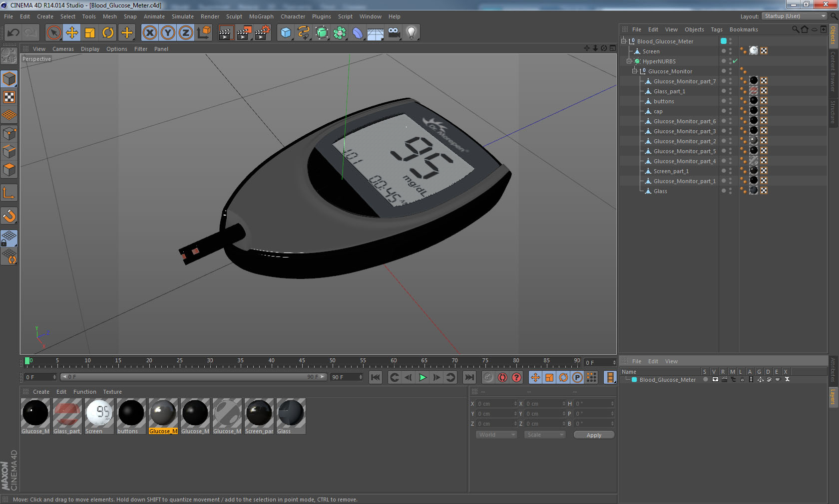Image resolution: width=839 pixels, height=504 pixels.
Task: Click the Enable Axis L-shaped icon
Action: [9, 193]
